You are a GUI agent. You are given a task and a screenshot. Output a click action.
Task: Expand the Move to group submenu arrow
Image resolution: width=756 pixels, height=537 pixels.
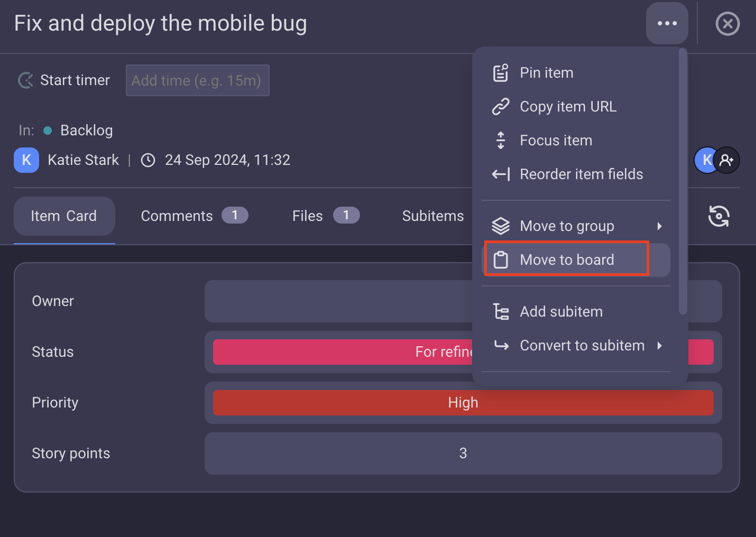[x=659, y=226]
